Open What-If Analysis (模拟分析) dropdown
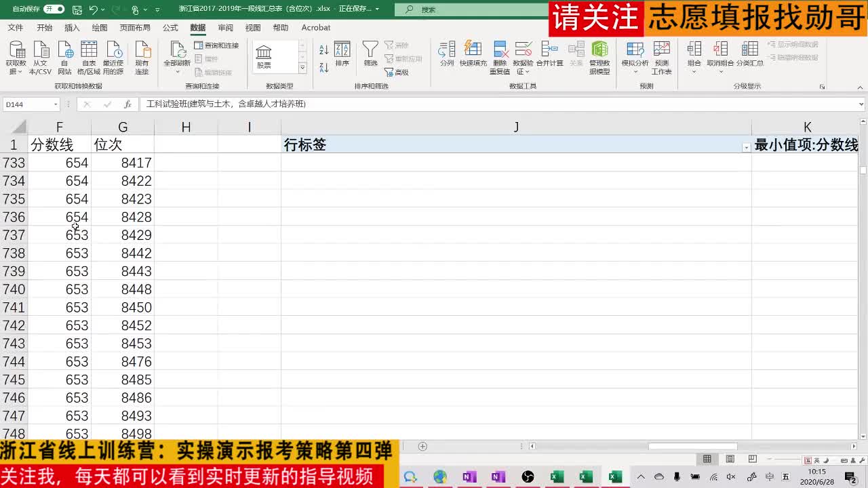868x488 pixels. click(x=635, y=58)
